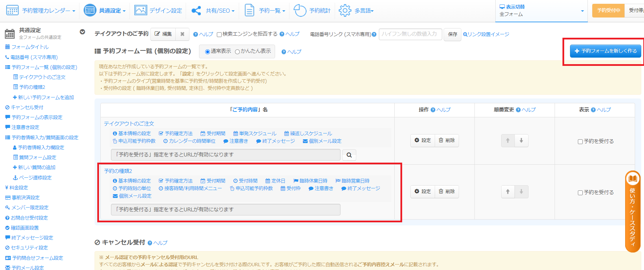This screenshot has width=644, height=270.
Task: Open キャンセル受付 in sidebar
Action: [x=24, y=107]
